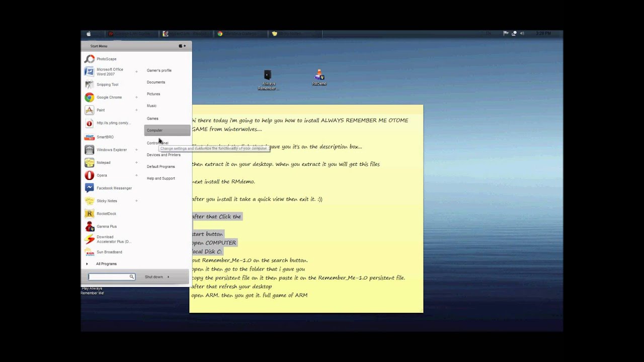Click the Action Center flag icon in tray
644x362 pixels.
pos(506,34)
